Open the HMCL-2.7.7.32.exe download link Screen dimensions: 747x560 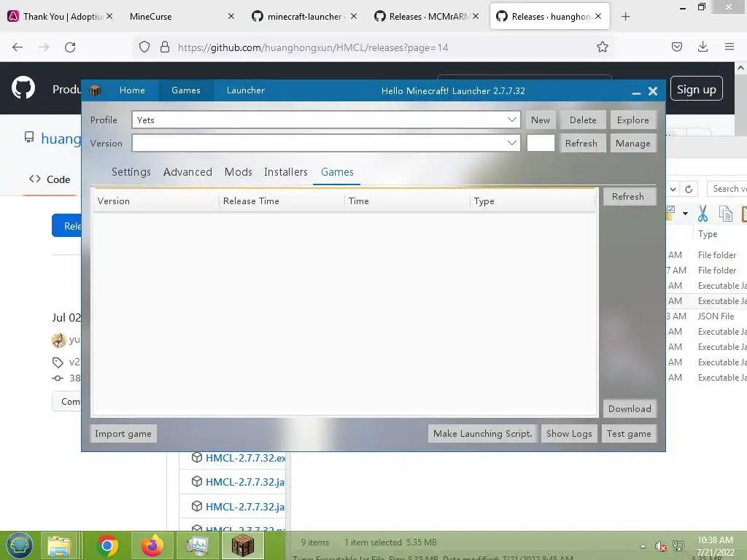click(x=245, y=458)
